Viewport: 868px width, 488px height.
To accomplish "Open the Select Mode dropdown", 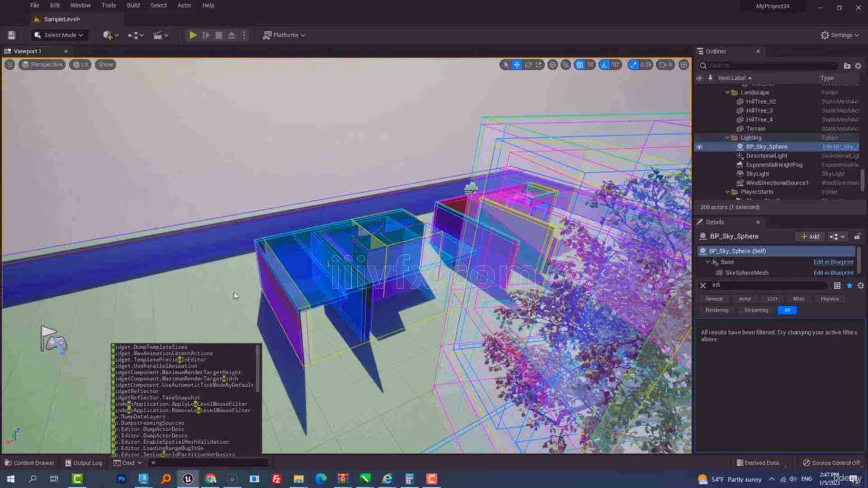I will (60, 35).
